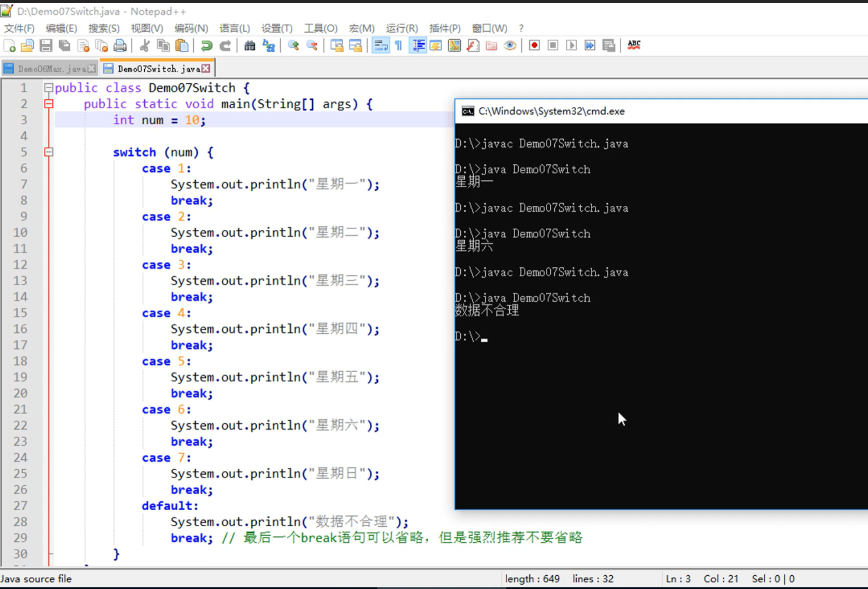The height and width of the screenshot is (589, 868).
Task: Open the 插件(P) menu
Action: point(444,28)
